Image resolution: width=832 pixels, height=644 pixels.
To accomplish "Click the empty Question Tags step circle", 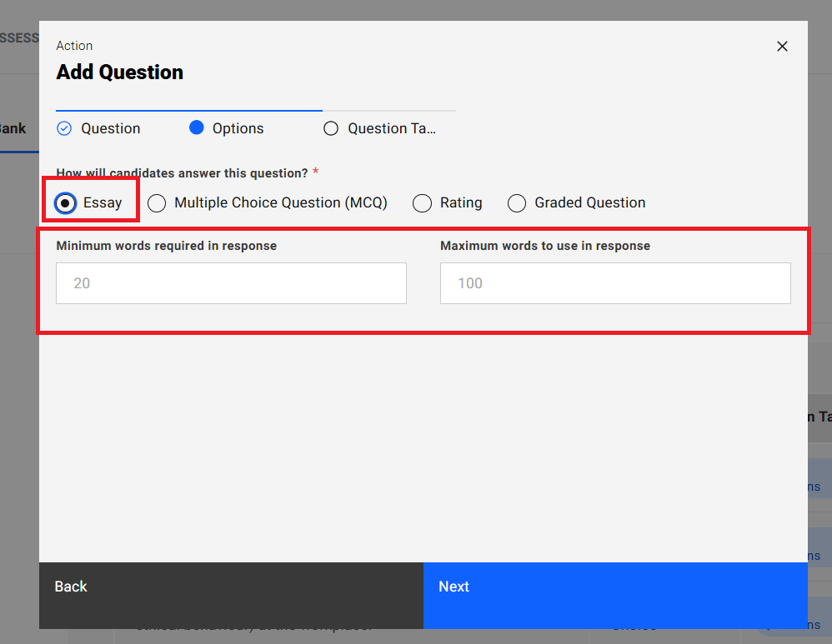I will 331,128.
